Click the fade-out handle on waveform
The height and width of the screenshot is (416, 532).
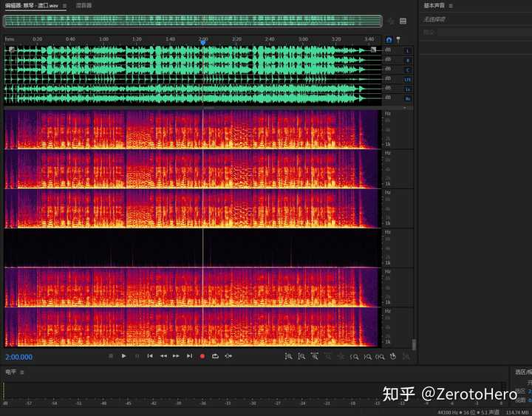pos(373,50)
